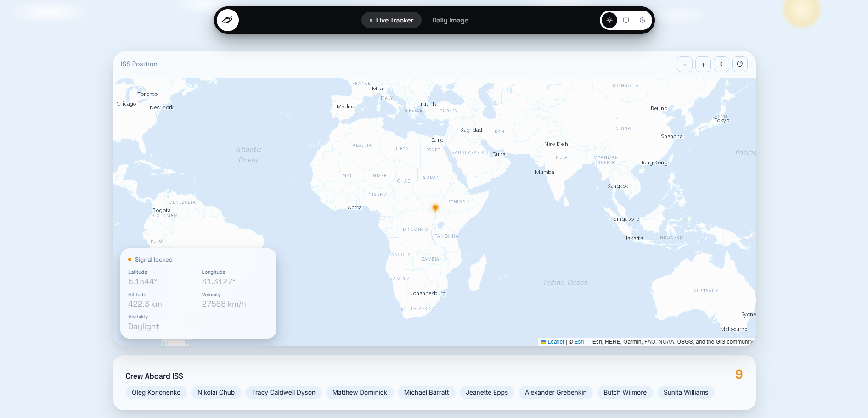Click the planet logo icon
Screen dimensions: 868x418
(x=228, y=20)
